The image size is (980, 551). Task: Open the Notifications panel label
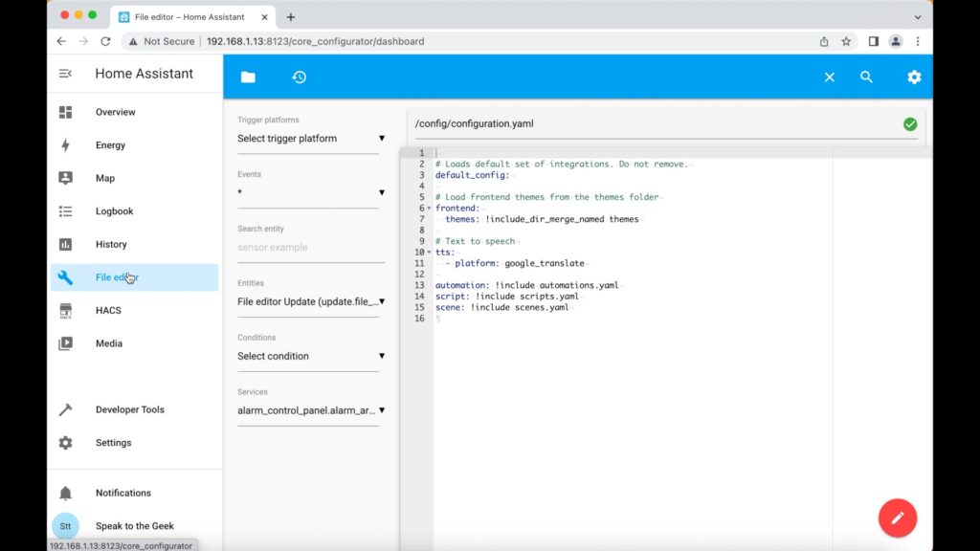click(x=123, y=493)
